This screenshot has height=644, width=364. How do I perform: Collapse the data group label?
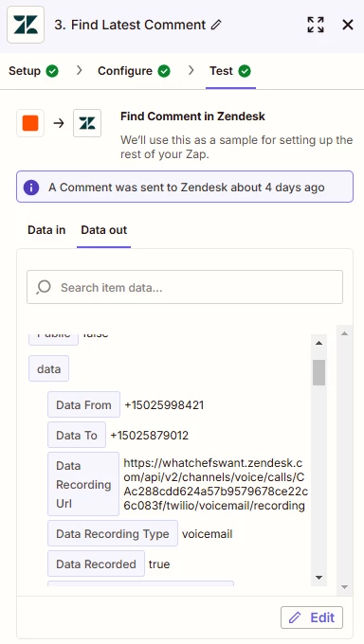click(x=48, y=368)
